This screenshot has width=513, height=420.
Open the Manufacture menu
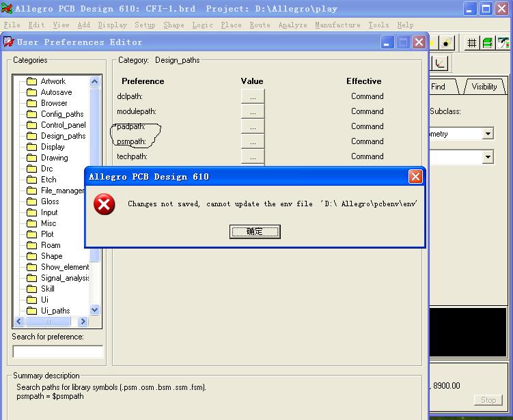click(337, 25)
